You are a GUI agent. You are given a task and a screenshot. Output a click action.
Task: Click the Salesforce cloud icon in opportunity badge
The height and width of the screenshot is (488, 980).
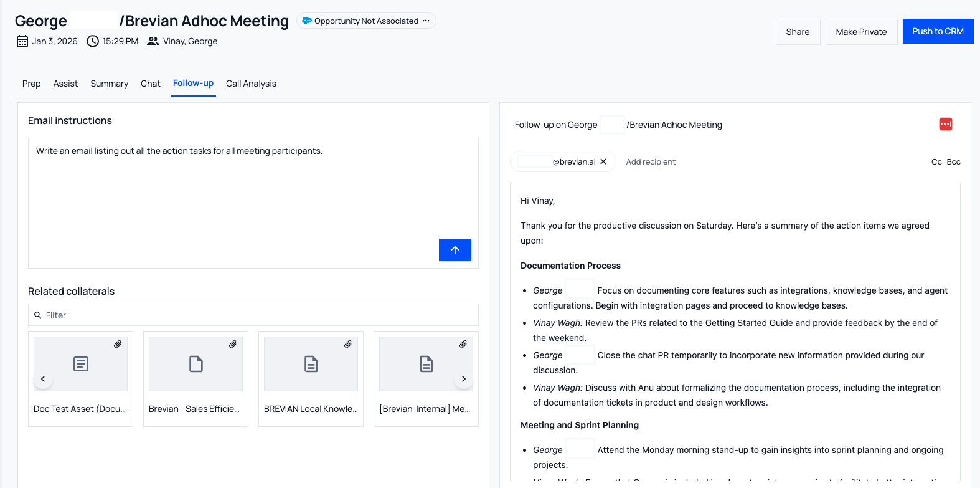307,21
